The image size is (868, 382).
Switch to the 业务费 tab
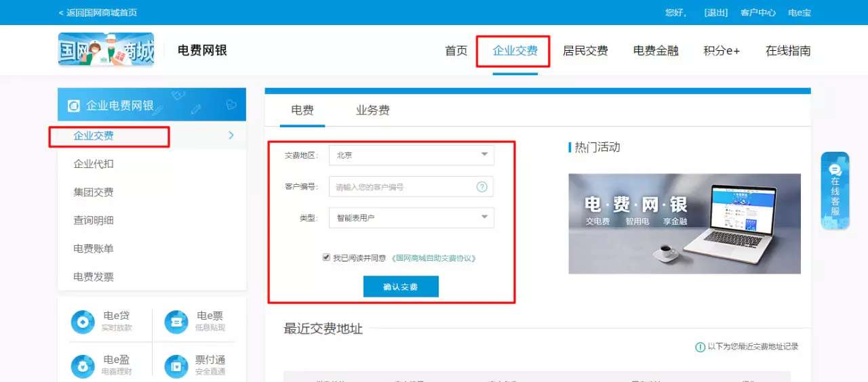tap(373, 110)
